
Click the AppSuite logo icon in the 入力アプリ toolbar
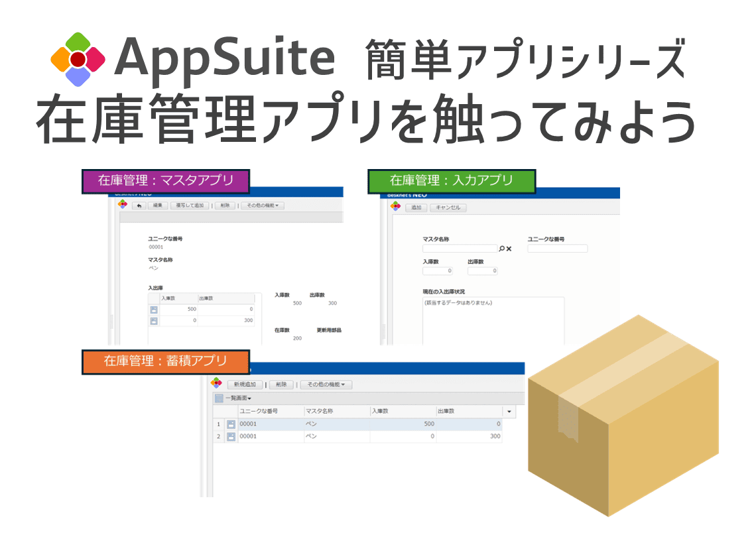click(x=396, y=205)
